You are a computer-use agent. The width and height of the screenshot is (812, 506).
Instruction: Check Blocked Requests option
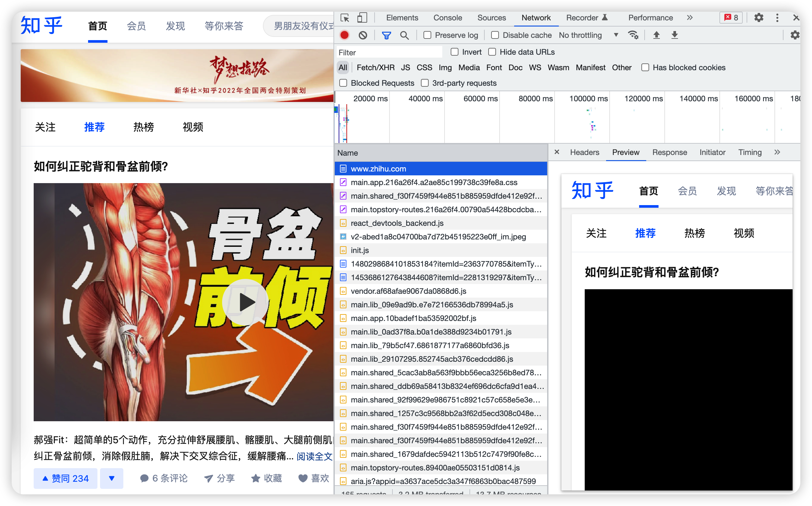pos(343,83)
